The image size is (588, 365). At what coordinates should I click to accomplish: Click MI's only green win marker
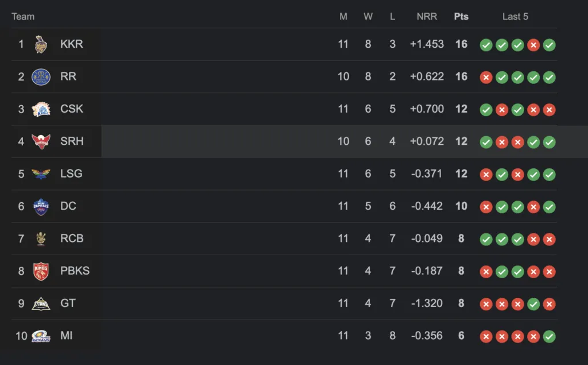click(x=549, y=336)
